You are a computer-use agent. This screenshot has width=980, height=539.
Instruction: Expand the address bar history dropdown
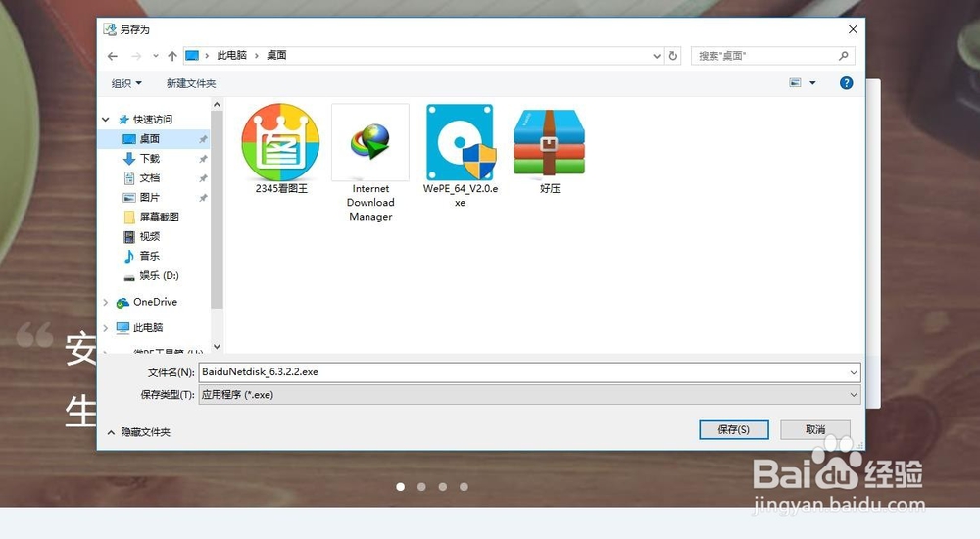(x=657, y=56)
